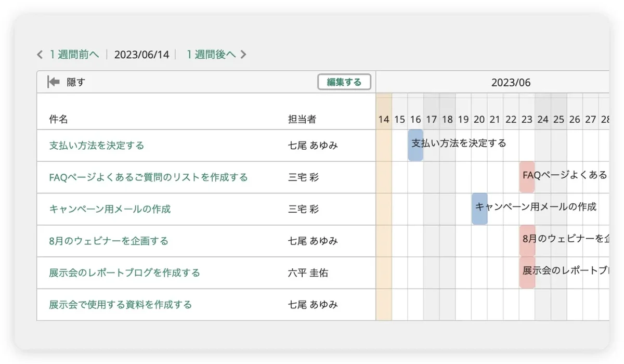This screenshot has width=624, height=364.
Task: Click day 17 in the chart header
Action: click(x=432, y=120)
